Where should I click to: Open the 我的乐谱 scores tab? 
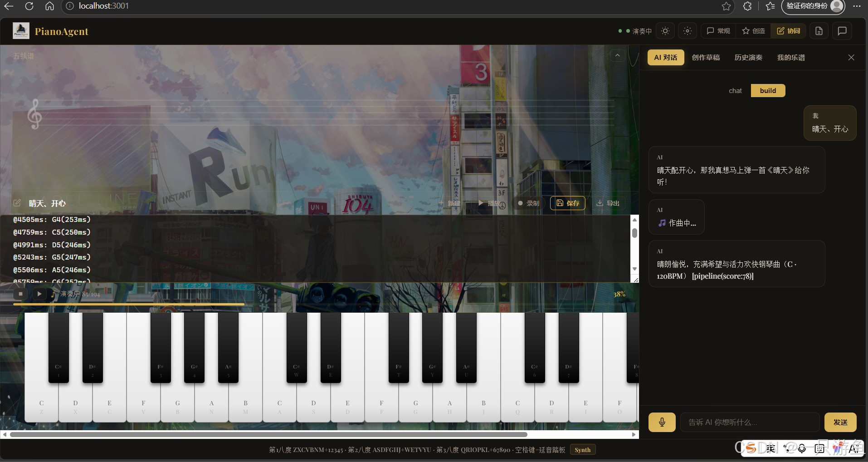coord(791,58)
